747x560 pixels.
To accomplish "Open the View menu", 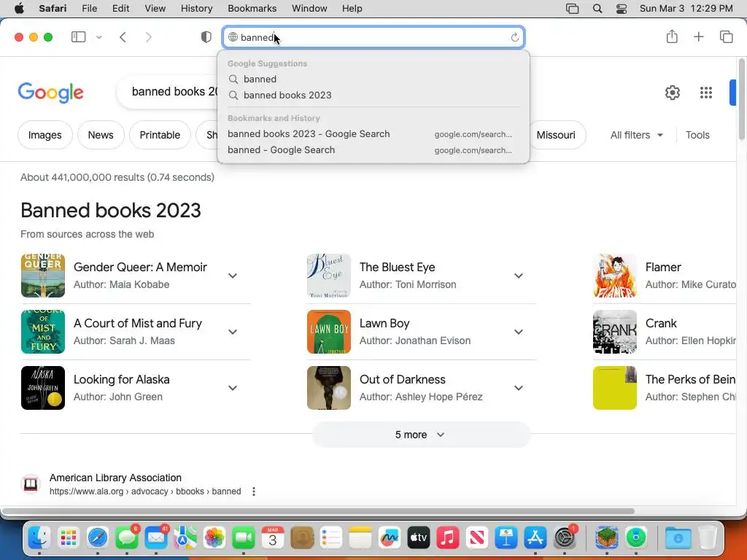I will coord(155,9).
